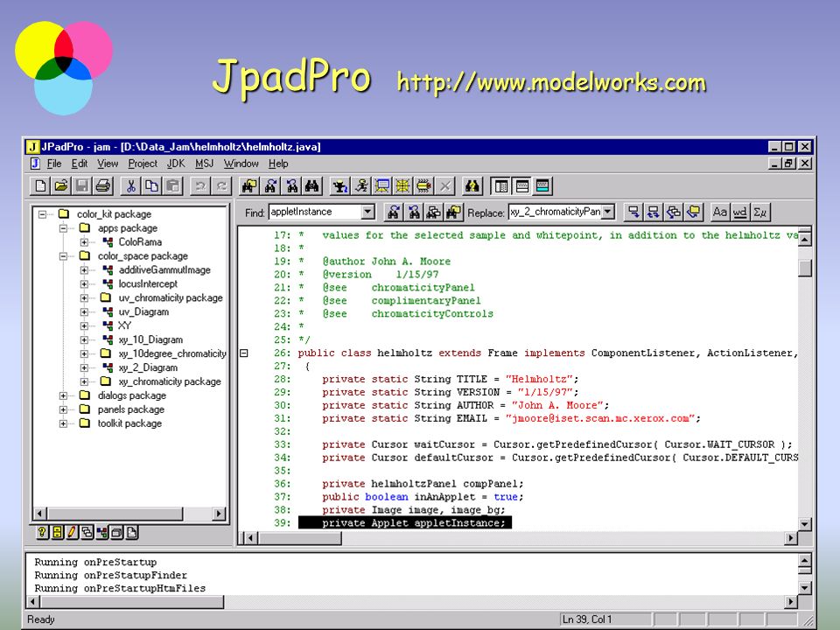Open the View menu
Screen dimensions: 840x630
pyautogui.click(x=108, y=164)
